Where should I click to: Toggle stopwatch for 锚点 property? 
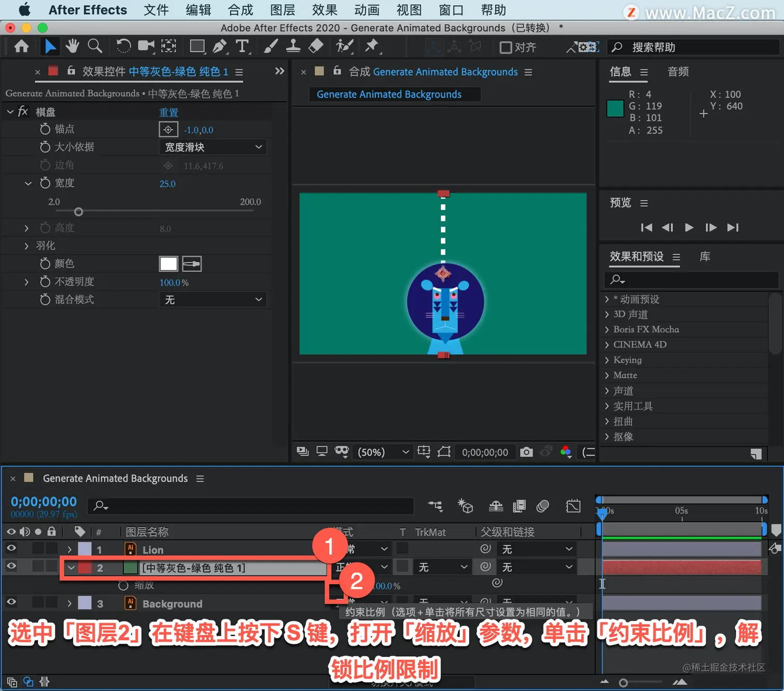45,129
